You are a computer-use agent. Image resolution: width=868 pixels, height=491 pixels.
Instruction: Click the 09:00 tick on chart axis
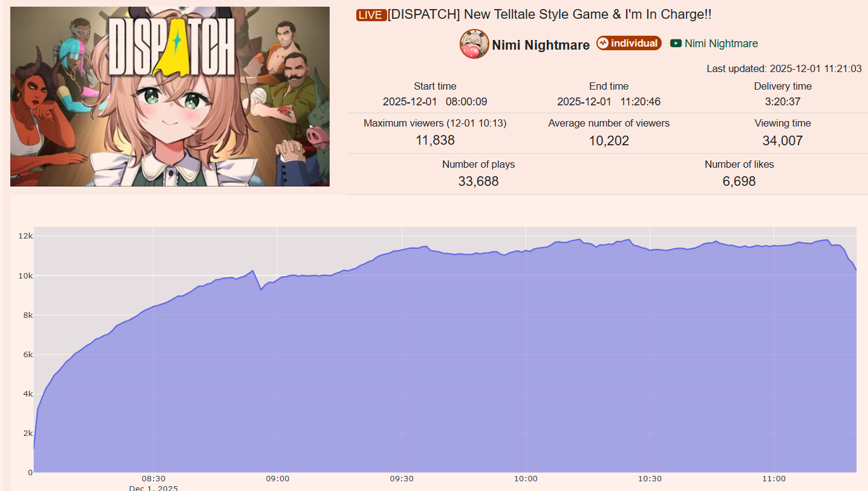(x=278, y=479)
